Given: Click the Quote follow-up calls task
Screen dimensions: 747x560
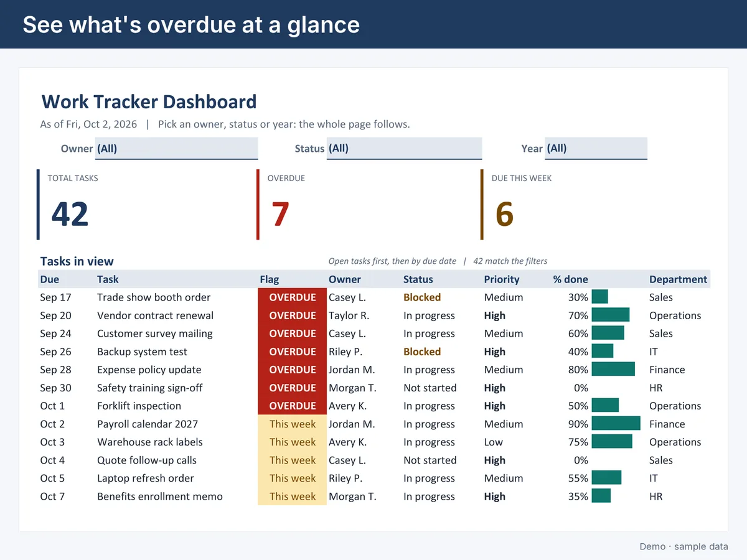Looking at the screenshot, I should coord(147,460).
